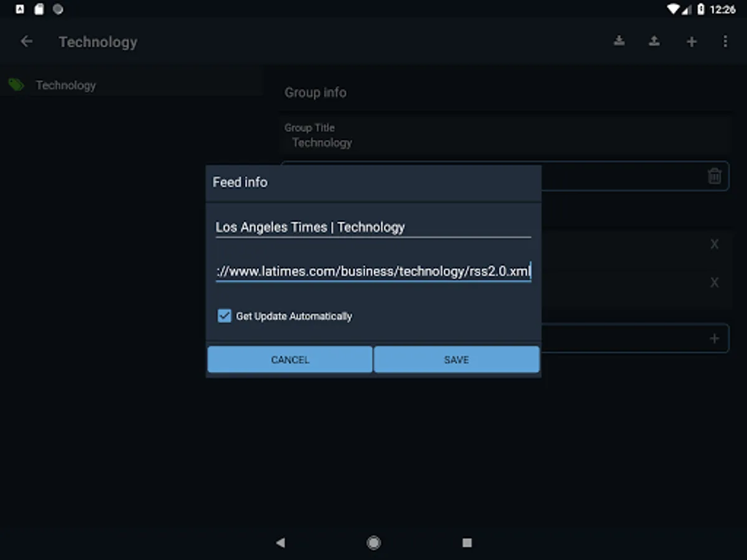Click the Feed info dialog title
Screen dimensions: 747x560
[240, 182]
